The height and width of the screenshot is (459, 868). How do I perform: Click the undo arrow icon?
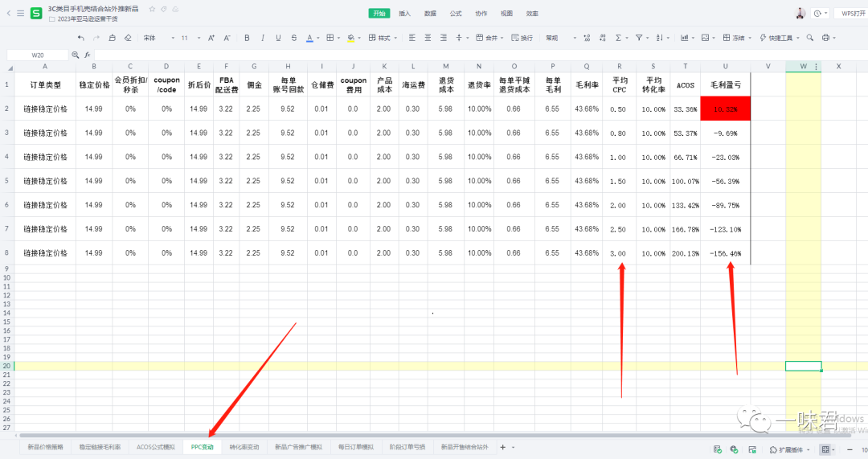(x=81, y=38)
